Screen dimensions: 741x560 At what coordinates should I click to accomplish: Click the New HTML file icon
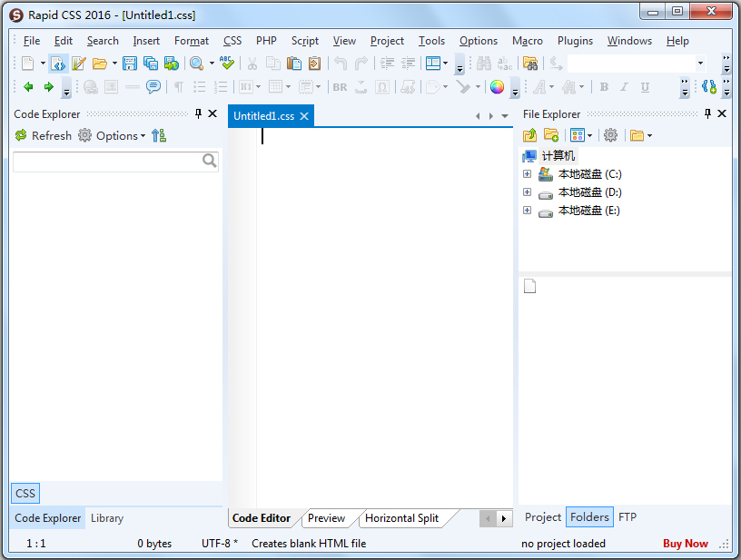pyautogui.click(x=57, y=64)
